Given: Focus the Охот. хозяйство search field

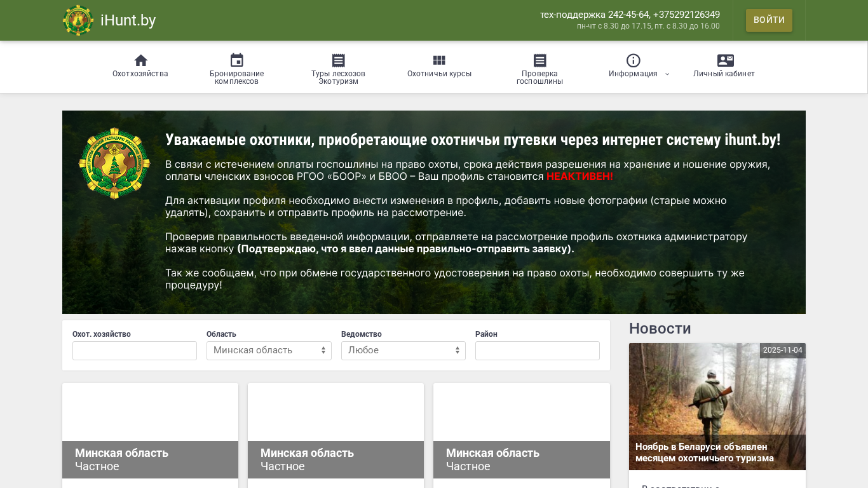Looking at the screenshot, I should pyautogui.click(x=135, y=351).
